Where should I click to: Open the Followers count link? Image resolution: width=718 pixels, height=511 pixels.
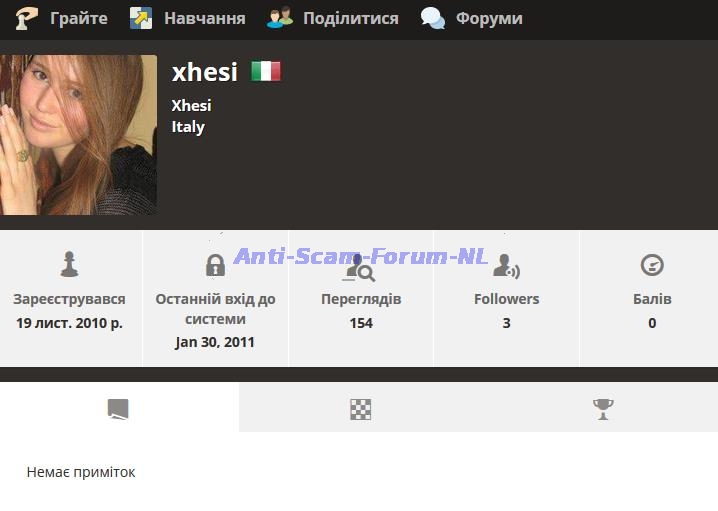[x=506, y=323]
